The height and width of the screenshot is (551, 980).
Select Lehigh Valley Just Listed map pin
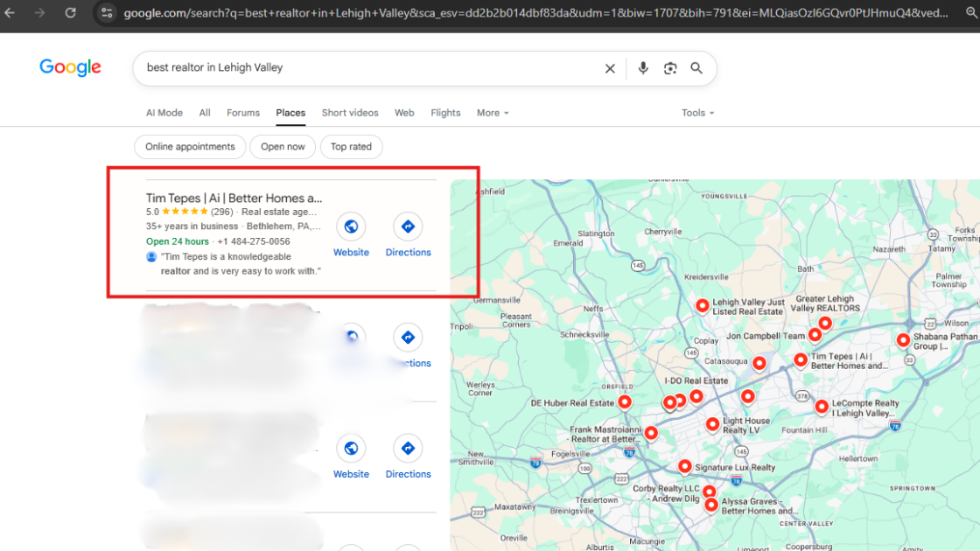click(703, 305)
